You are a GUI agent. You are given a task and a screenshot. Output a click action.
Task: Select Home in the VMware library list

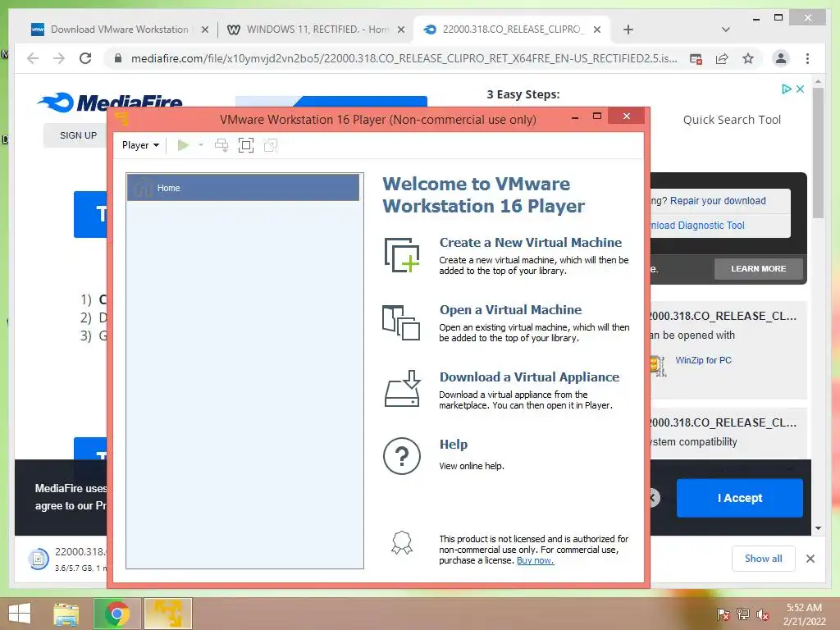[x=243, y=188]
